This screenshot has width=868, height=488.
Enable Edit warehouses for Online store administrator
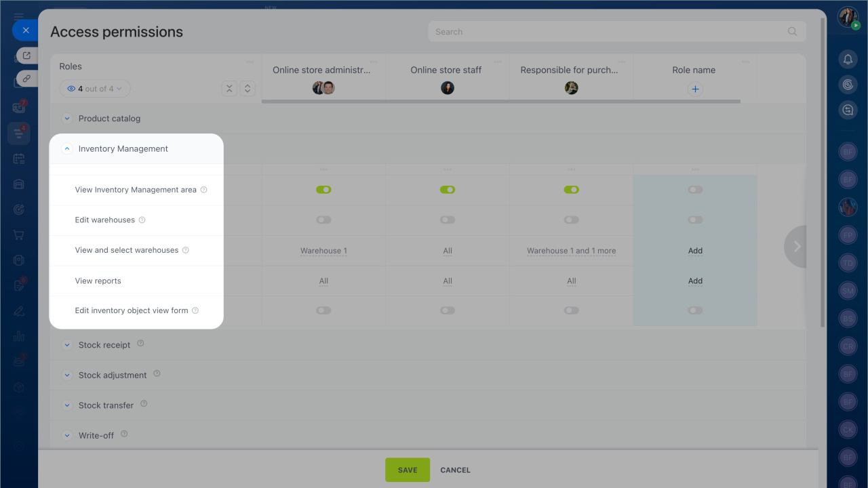coord(323,220)
